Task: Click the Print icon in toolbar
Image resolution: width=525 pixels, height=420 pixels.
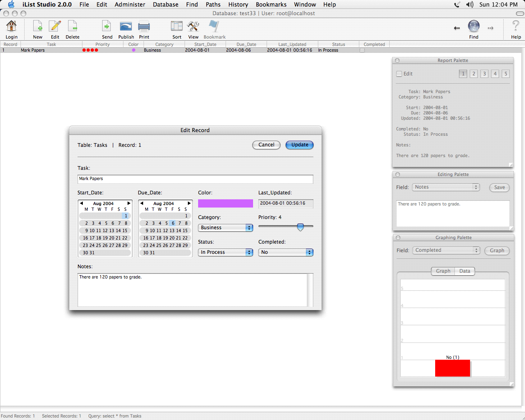Action: [144, 27]
